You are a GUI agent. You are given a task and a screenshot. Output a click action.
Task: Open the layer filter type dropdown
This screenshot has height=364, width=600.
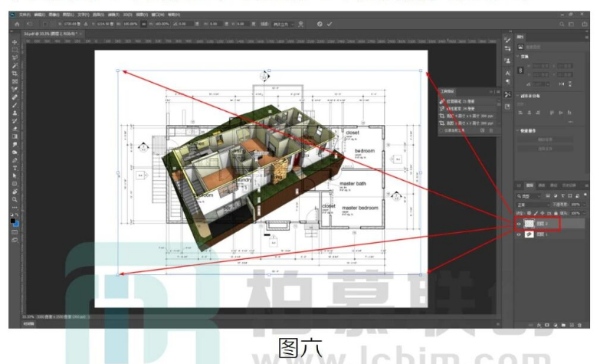point(530,196)
